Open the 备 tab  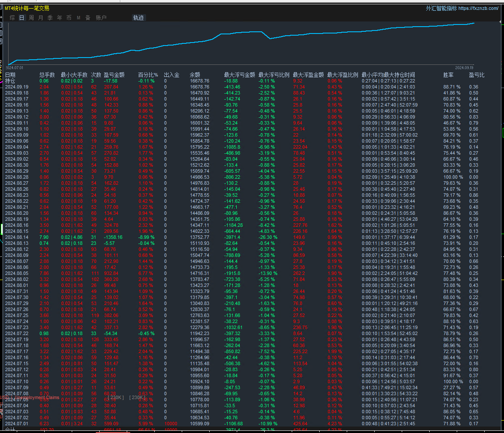click(88, 18)
